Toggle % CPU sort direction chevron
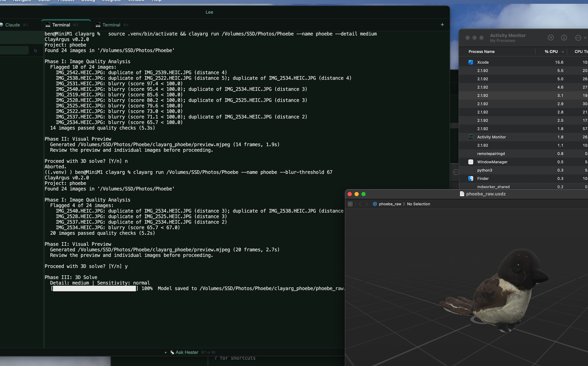This screenshot has height=366, width=588. [x=563, y=52]
